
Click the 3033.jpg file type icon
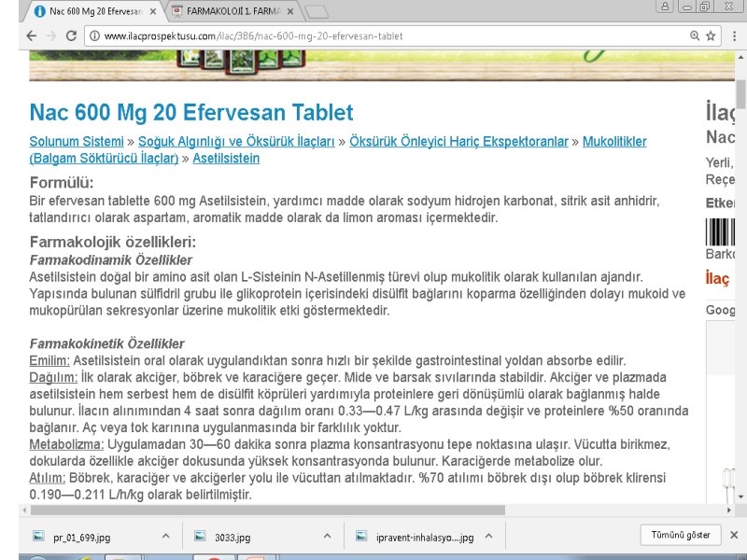point(200,536)
